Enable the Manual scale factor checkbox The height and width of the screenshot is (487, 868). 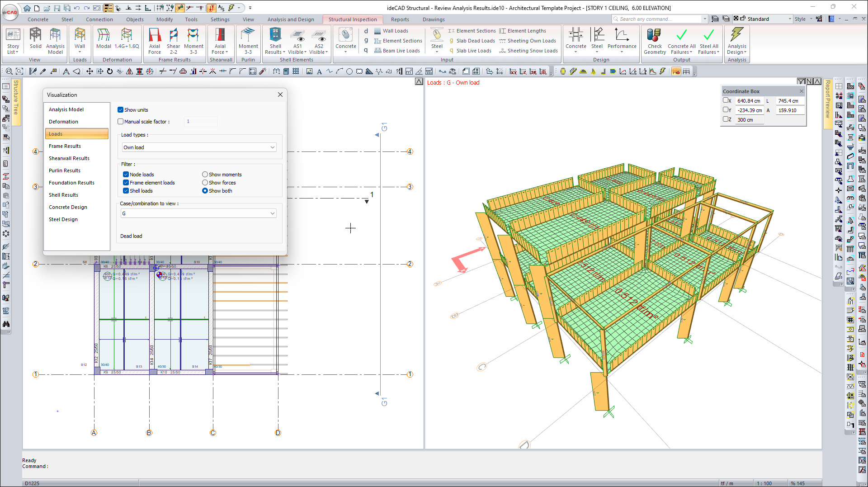[121, 122]
